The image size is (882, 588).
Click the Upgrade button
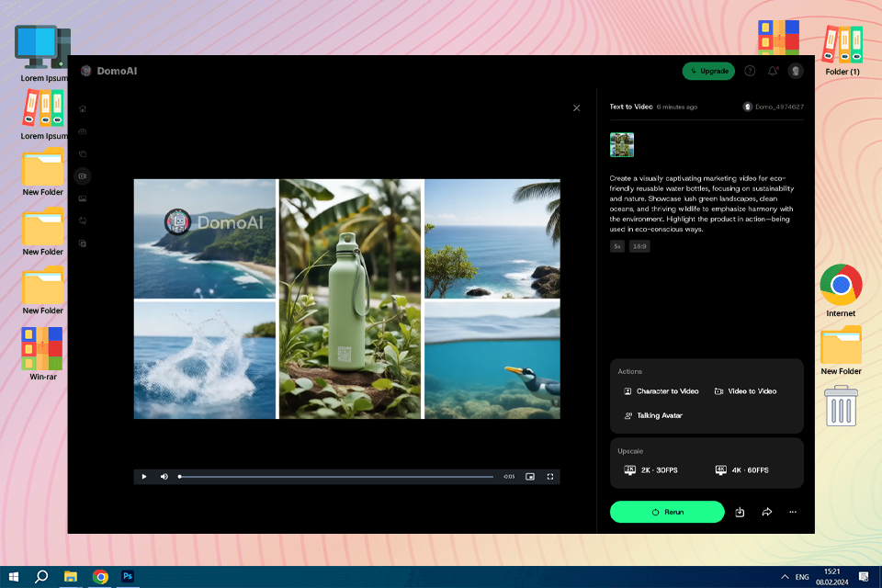[708, 71]
